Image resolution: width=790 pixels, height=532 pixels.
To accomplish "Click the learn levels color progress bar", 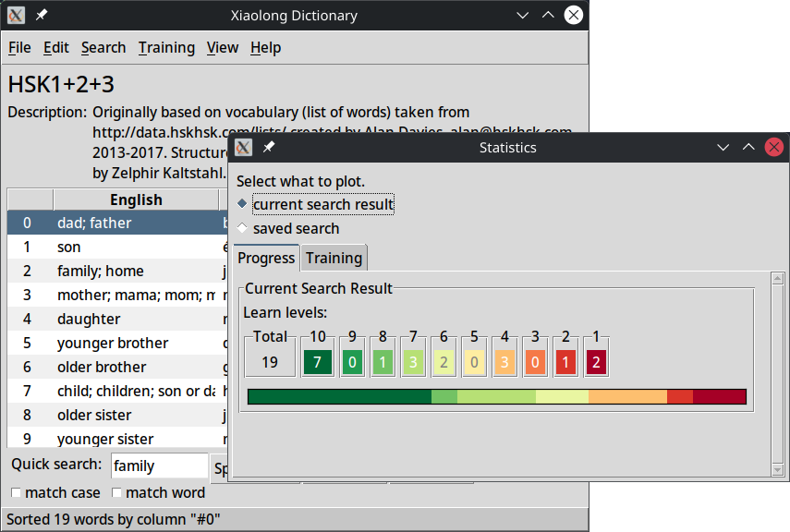I will [x=497, y=396].
